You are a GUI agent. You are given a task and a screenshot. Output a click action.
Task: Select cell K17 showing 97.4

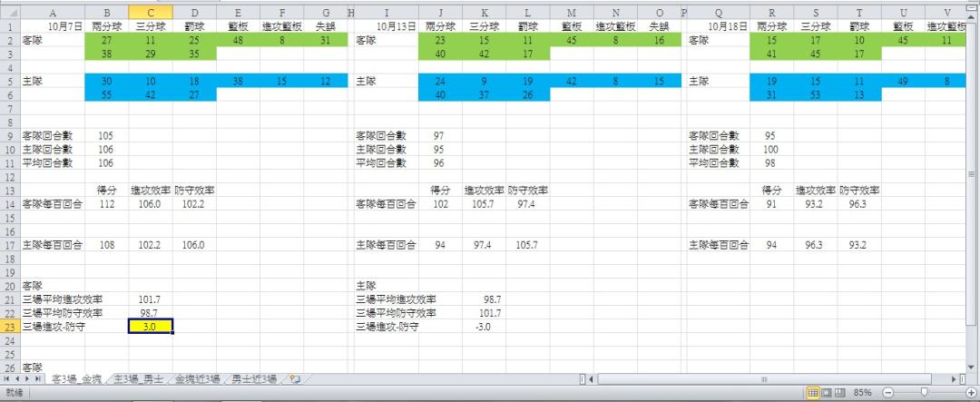tap(485, 245)
